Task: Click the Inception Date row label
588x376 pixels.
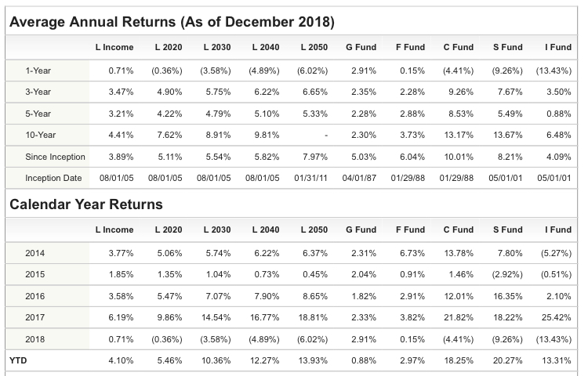Action: pos(53,179)
